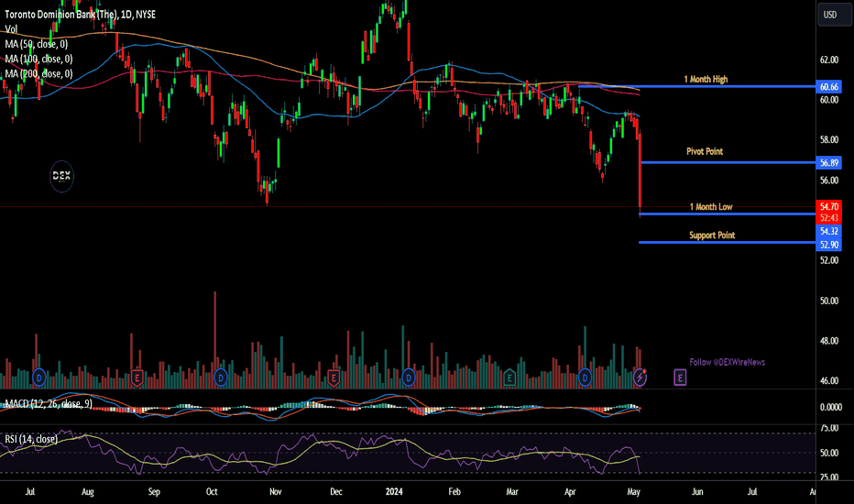Image resolution: width=854 pixels, height=504 pixels.
Task: Click the dividend D marker above Oct label
Action: [x=221, y=377]
